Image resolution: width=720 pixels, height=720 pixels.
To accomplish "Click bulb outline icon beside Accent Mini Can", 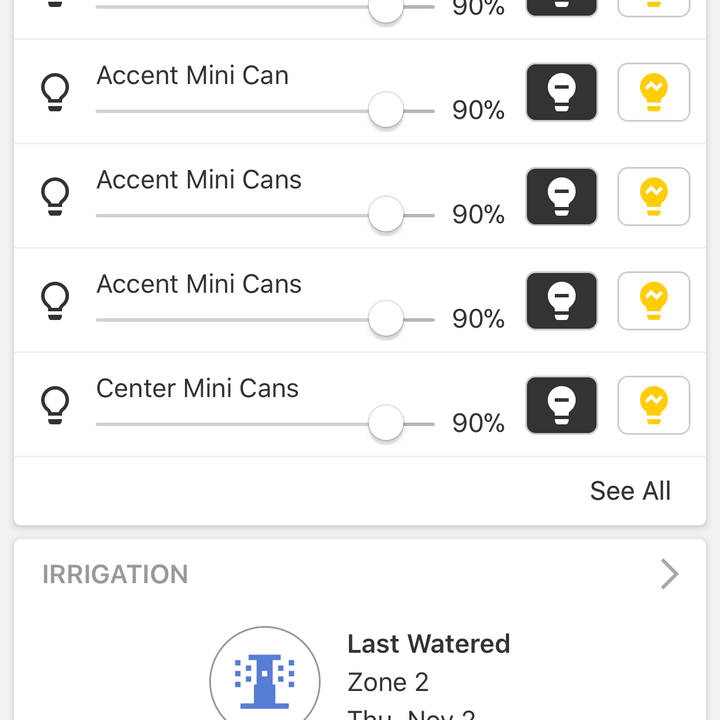I will [x=55, y=92].
